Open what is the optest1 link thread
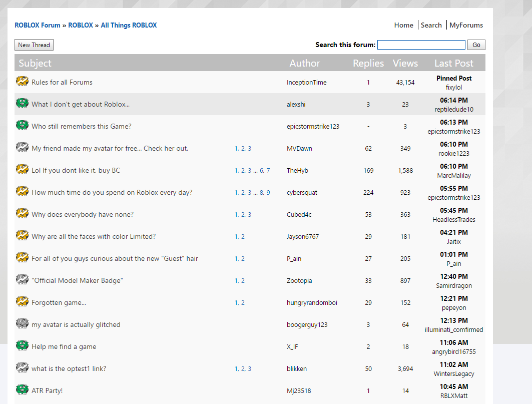 69,368
